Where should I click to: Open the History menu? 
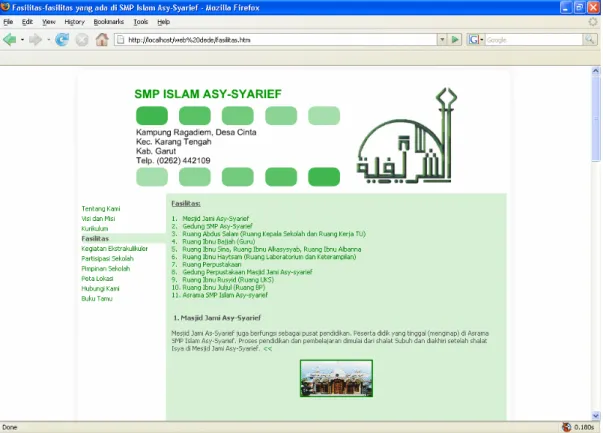click(75, 22)
